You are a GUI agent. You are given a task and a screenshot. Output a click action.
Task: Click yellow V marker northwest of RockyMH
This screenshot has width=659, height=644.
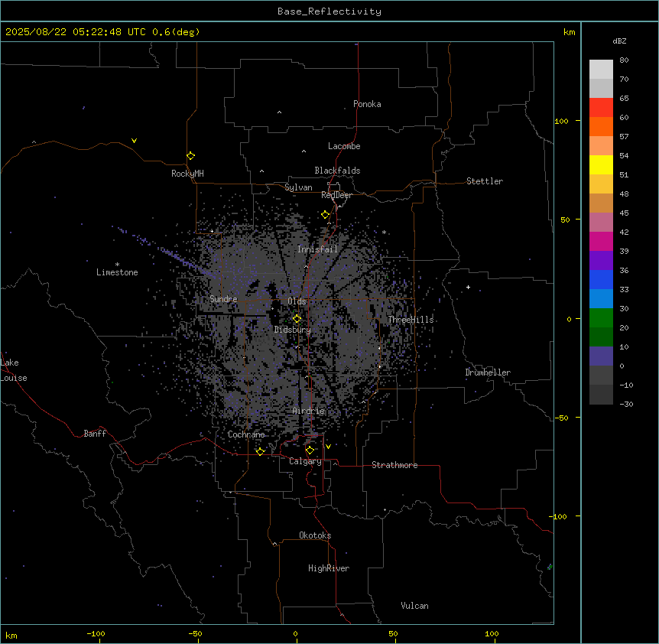click(x=134, y=141)
